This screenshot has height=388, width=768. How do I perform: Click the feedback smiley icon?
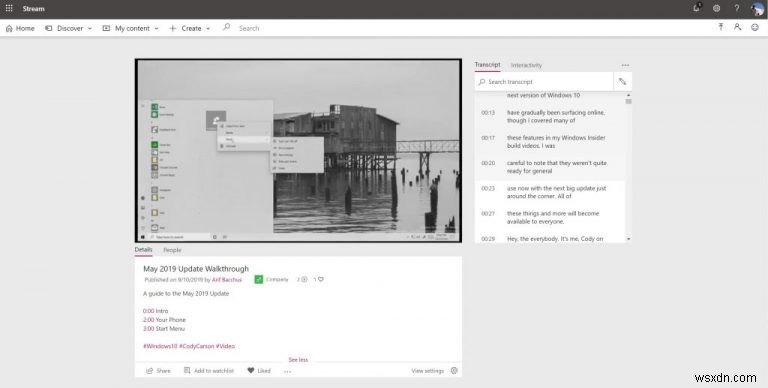(x=755, y=27)
